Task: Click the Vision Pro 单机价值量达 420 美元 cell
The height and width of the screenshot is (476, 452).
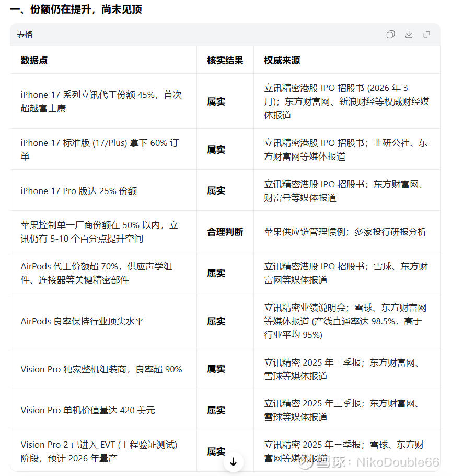Action: (x=103, y=410)
